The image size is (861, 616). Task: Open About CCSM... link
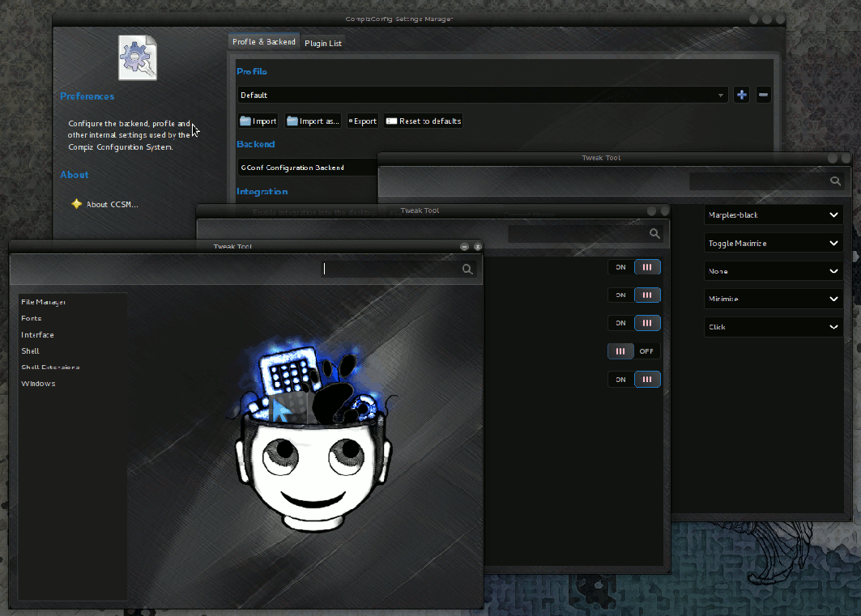click(x=112, y=204)
